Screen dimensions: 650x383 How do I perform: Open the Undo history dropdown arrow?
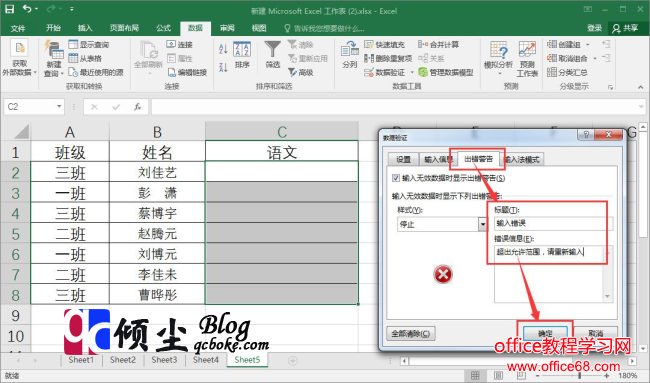coord(36,9)
